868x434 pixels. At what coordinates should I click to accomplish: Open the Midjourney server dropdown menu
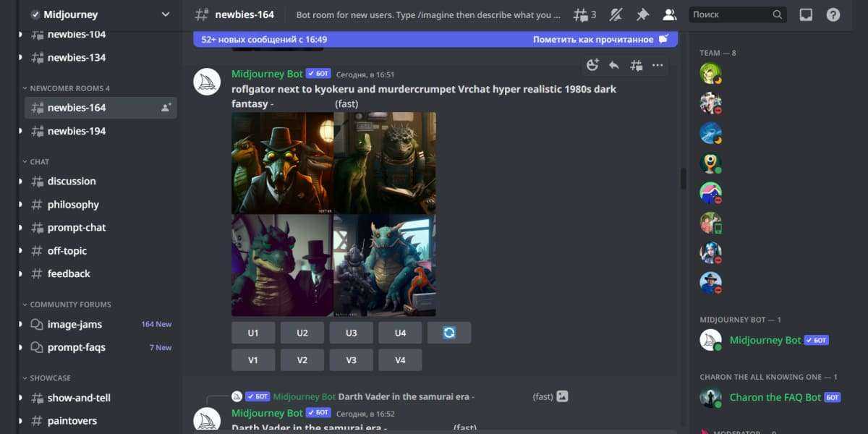click(x=166, y=14)
